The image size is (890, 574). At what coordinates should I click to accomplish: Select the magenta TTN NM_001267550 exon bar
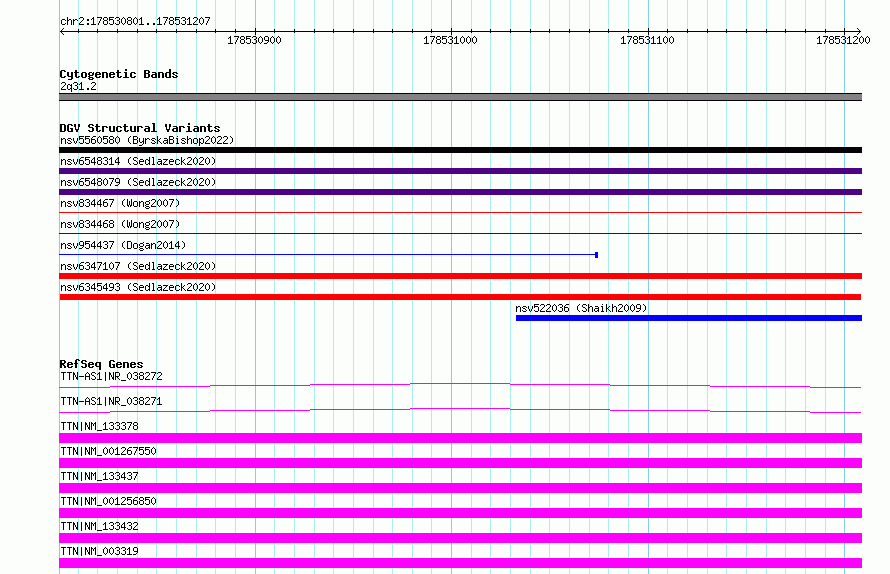pyautogui.click(x=460, y=463)
